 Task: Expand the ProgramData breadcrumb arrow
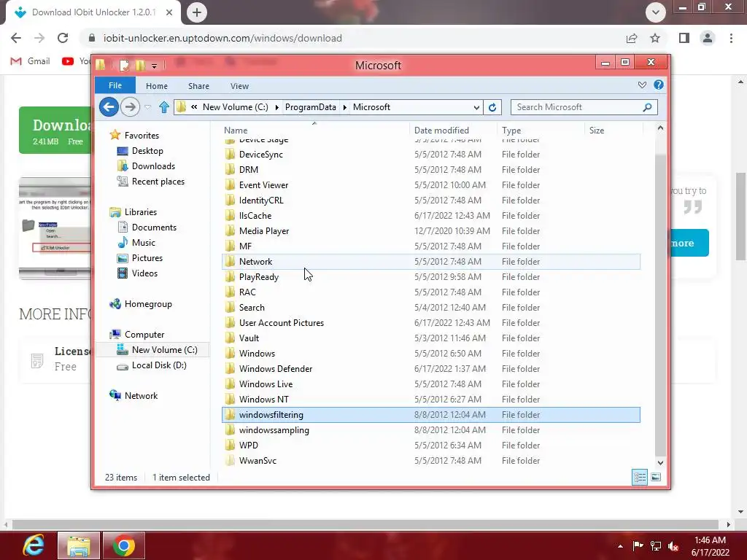point(344,107)
